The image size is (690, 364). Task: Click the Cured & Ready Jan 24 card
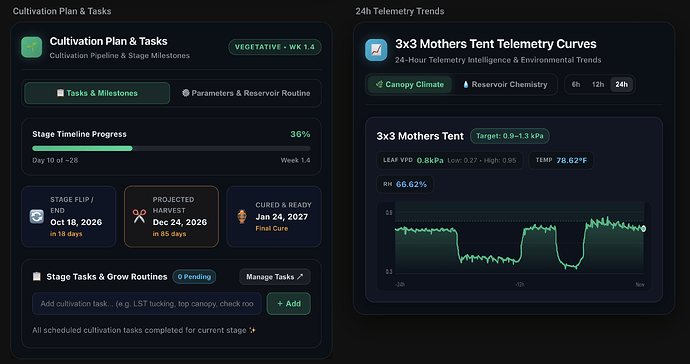[274, 216]
